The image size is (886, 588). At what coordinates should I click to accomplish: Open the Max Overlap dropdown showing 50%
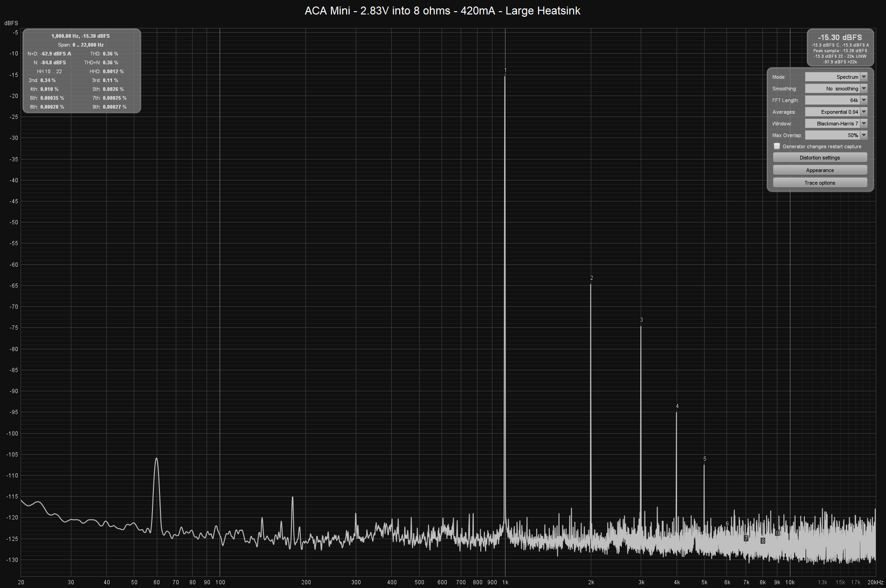836,135
